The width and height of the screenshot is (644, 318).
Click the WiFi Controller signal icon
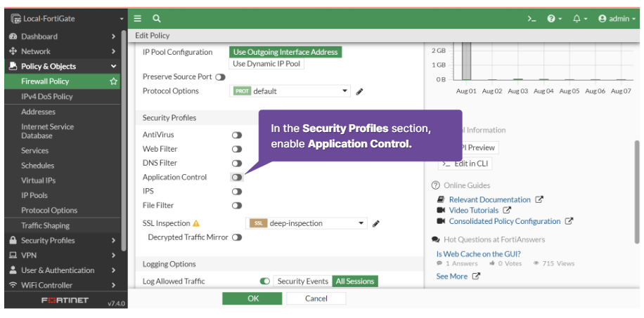[13, 285]
